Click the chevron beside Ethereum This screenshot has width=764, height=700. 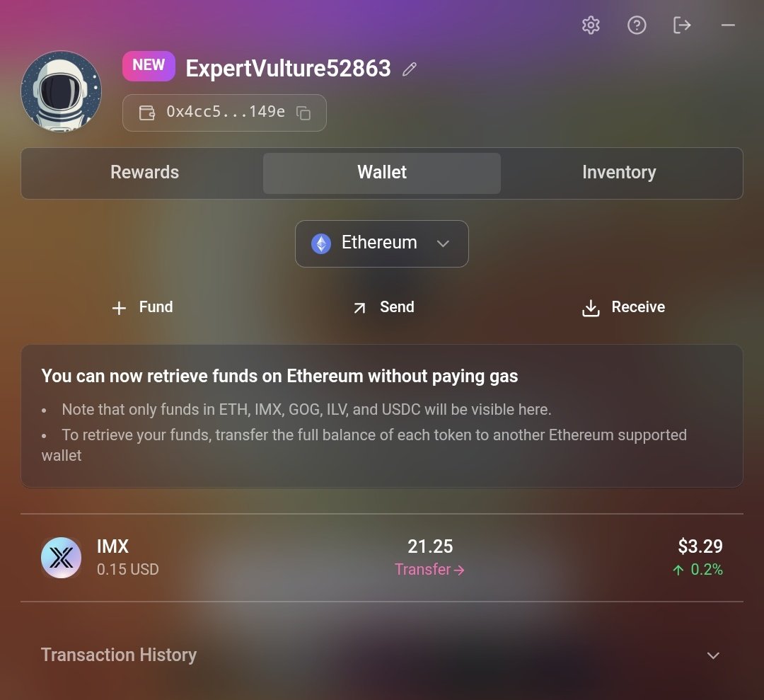point(443,243)
